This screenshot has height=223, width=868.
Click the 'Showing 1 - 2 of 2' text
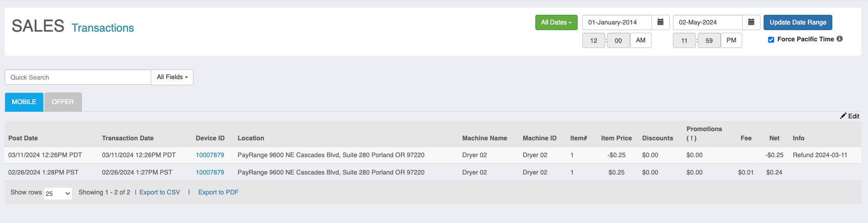[104, 192]
